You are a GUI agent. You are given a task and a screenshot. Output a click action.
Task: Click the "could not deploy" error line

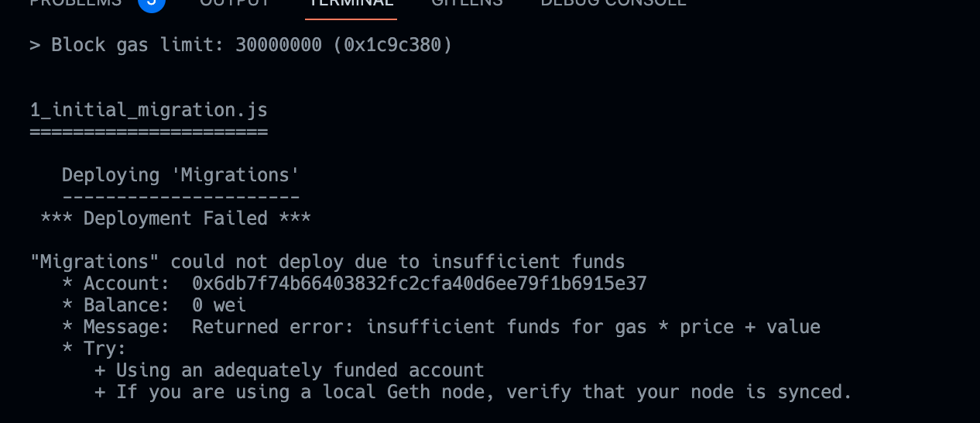(327, 262)
